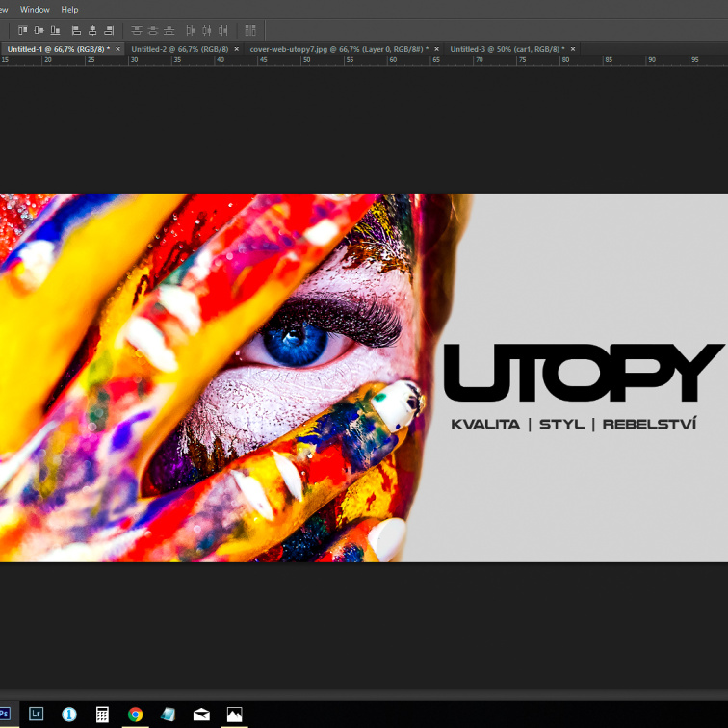The width and height of the screenshot is (728, 728).
Task: Close the Untitled-1 document tab
Action: click(119, 49)
